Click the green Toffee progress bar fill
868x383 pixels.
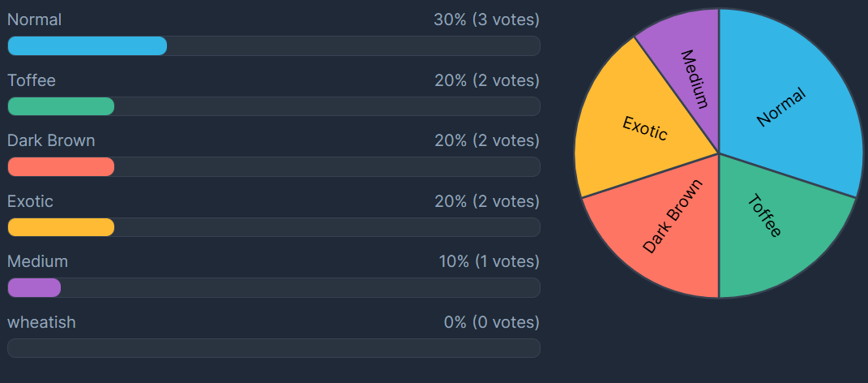tap(61, 106)
